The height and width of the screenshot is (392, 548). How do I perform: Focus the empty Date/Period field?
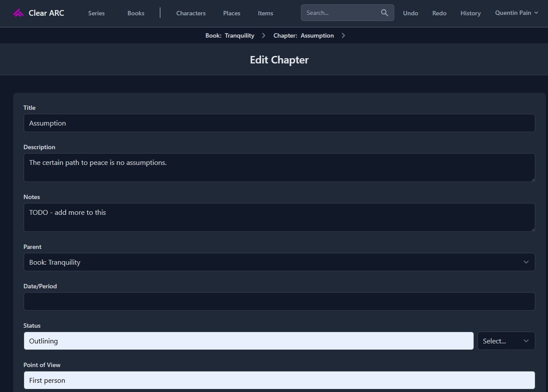pyautogui.click(x=279, y=301)
